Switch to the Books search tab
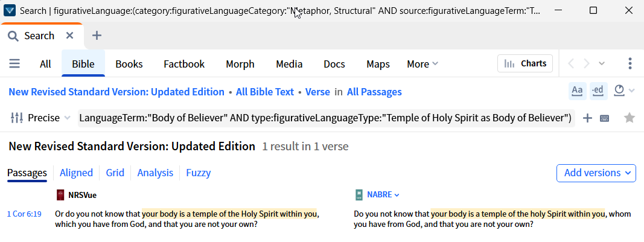644x242 pixels. (x=129, y=64)
